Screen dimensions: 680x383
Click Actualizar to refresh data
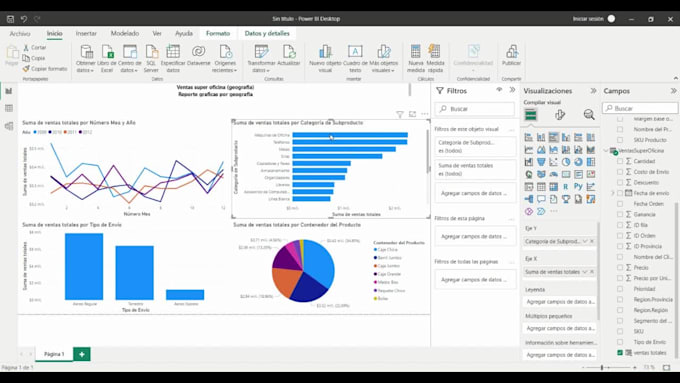point(289,56)
